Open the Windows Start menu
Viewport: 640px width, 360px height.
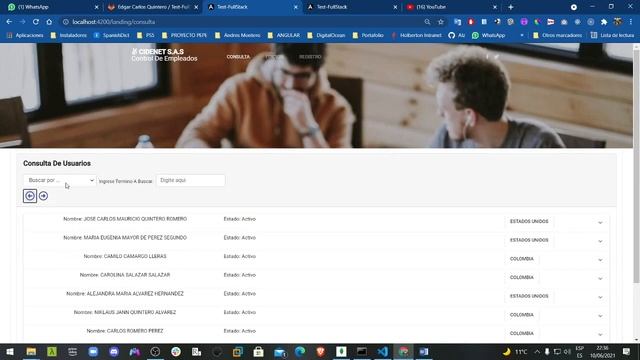[x=10, y=352]
